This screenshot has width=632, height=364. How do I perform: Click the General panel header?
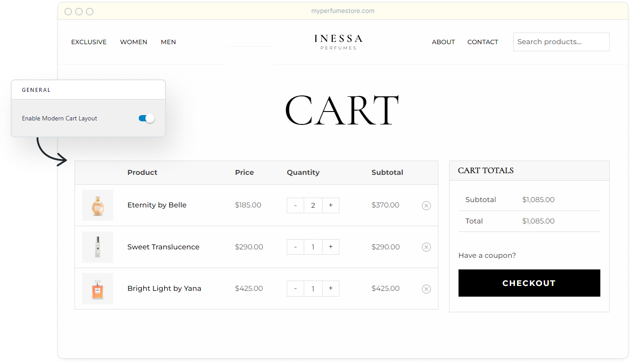coord(36,90)
